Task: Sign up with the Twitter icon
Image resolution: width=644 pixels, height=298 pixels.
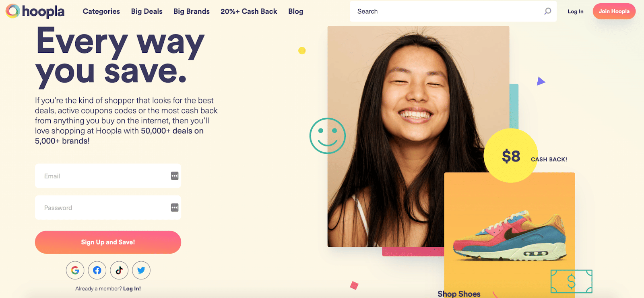Action: [x=141, y=270]
